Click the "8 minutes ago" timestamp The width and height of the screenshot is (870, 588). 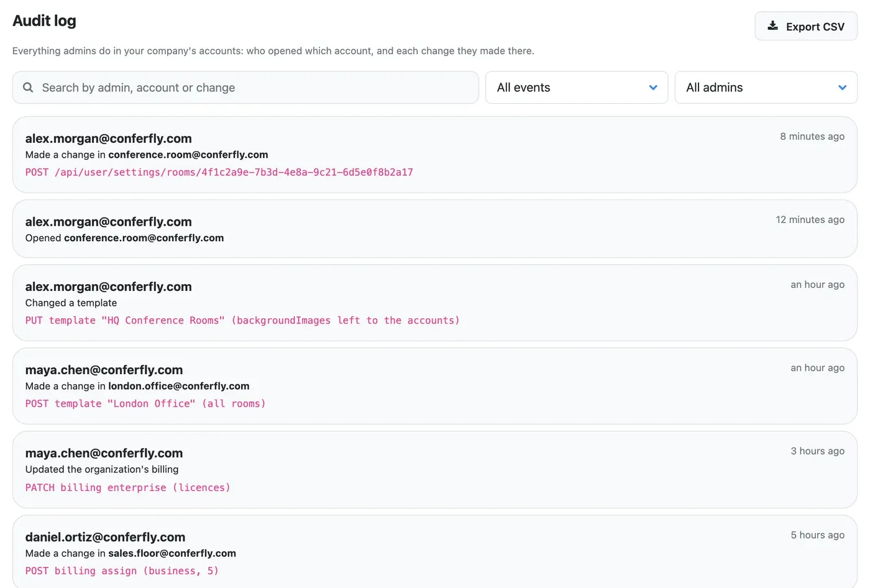click(x=812, y=136)
